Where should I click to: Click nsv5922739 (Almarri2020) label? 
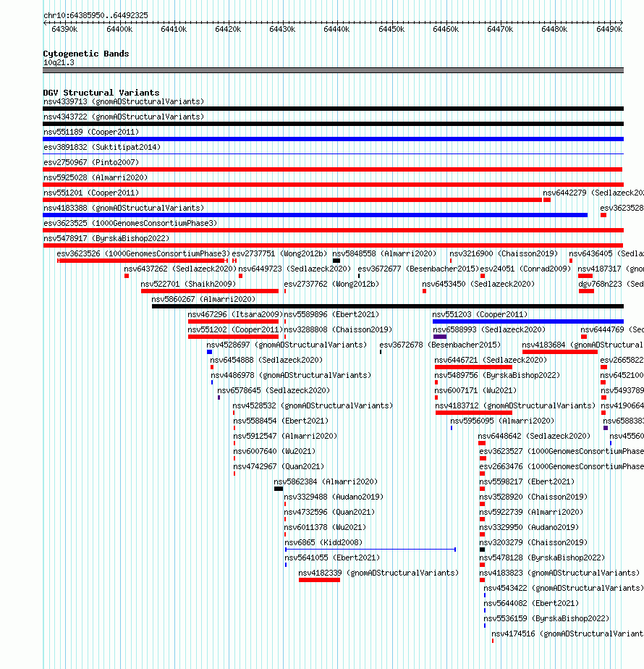tap(531, 513)
